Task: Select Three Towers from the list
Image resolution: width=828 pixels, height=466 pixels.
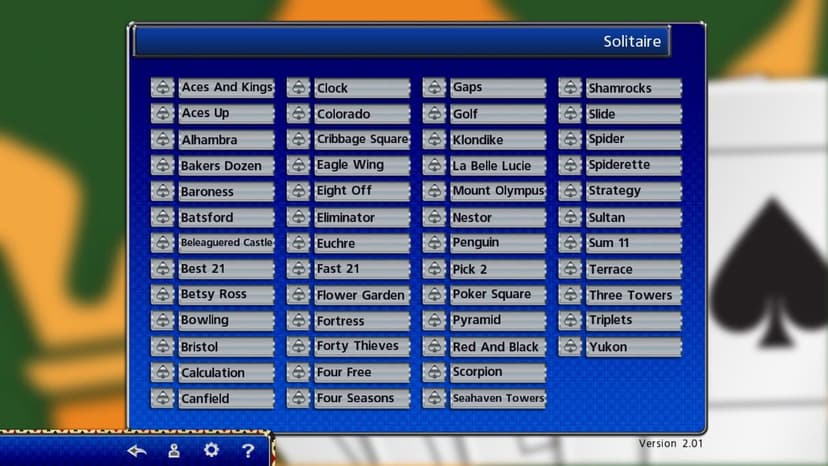Action: pos(634,295)
